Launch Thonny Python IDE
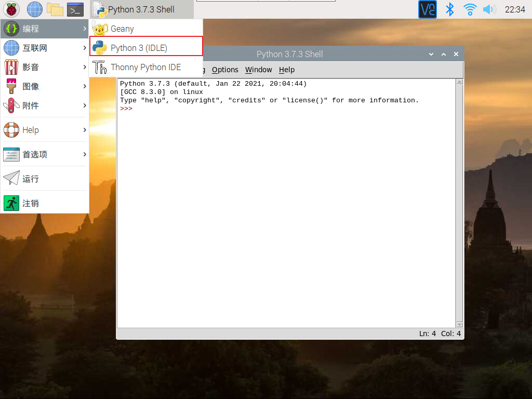 click(146, 67)
